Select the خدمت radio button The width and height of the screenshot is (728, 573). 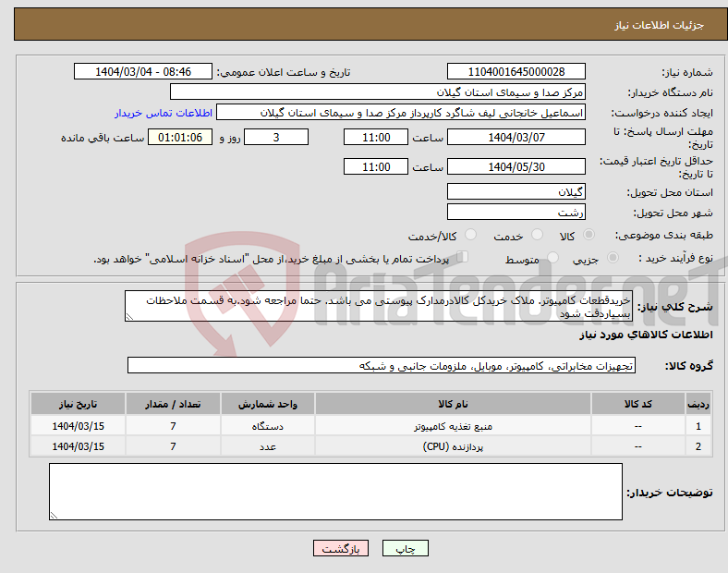click(x=537, y=235)
